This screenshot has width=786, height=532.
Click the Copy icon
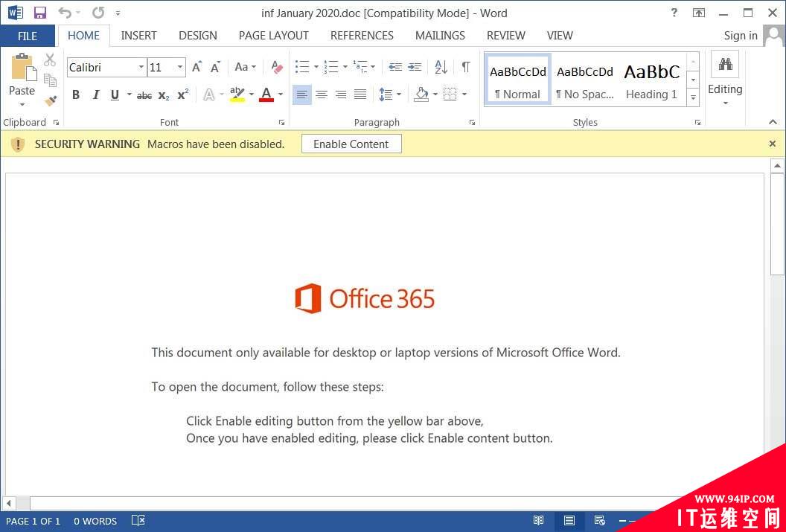50,80
